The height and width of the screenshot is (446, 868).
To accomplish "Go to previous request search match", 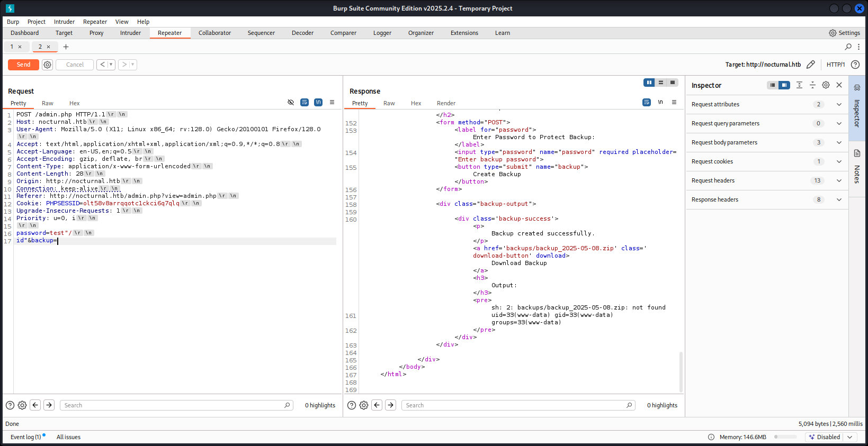I will tap(35, 405).
